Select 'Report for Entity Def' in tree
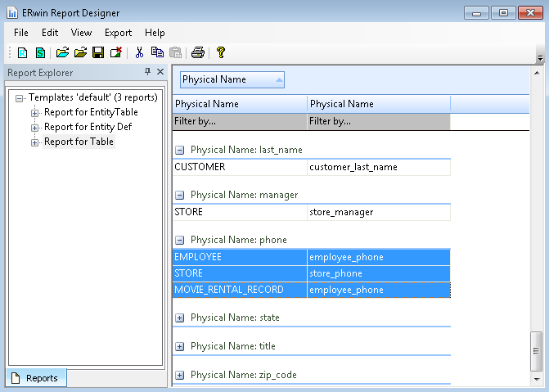549x392 pixels. pyautogui.click(x=88, y=127)
